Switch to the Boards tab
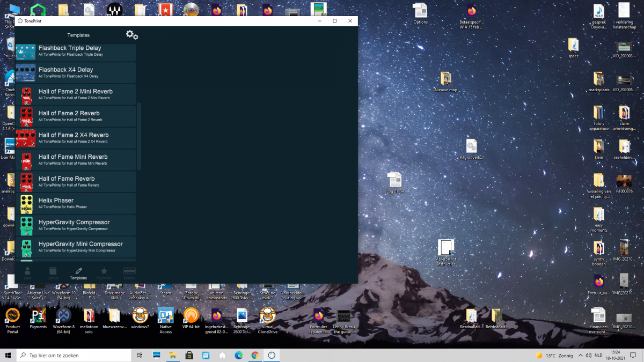The height and width of the screenshot is (362, 644). tap(129, 274)
